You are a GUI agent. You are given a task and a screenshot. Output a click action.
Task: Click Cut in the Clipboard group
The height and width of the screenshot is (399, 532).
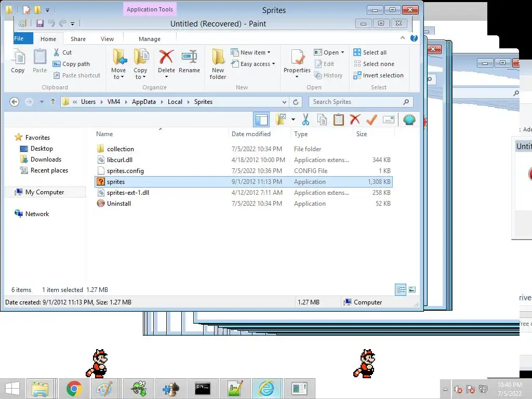coord(63,52)
